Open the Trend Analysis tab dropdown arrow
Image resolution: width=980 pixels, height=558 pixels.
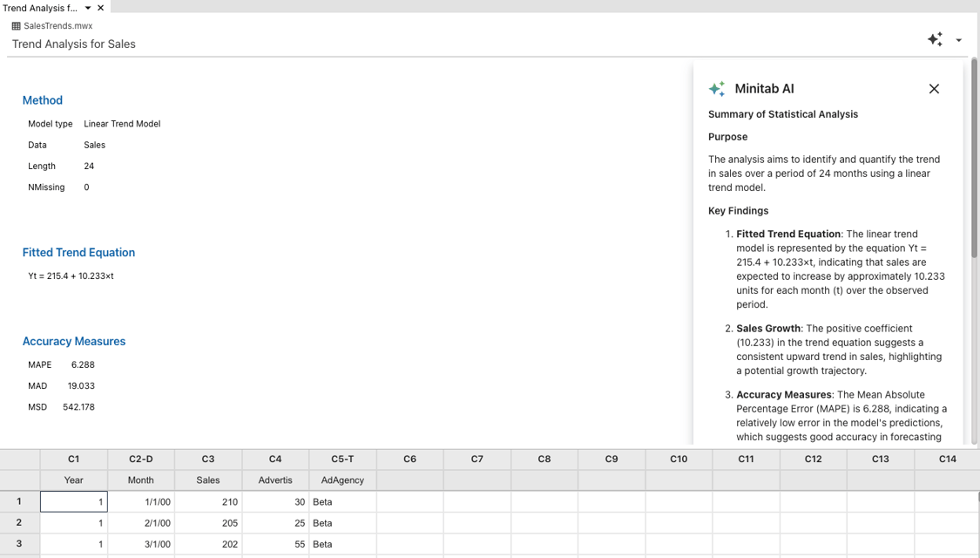point(85,7)
